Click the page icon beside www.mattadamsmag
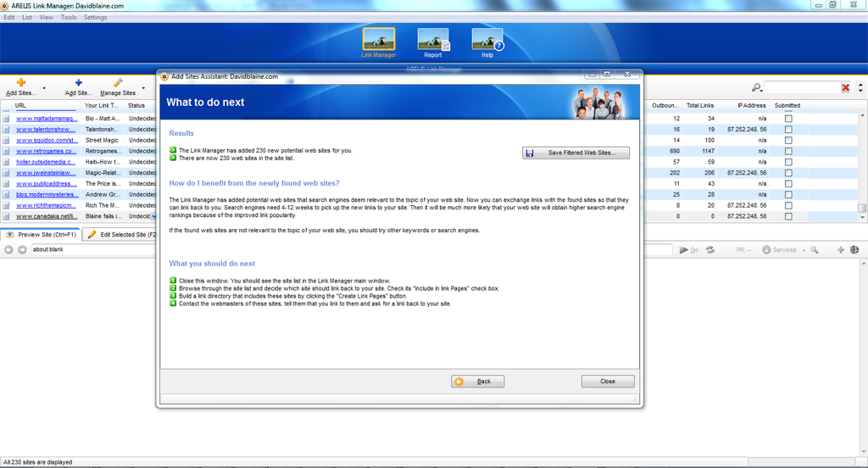 tap(6, 119)
